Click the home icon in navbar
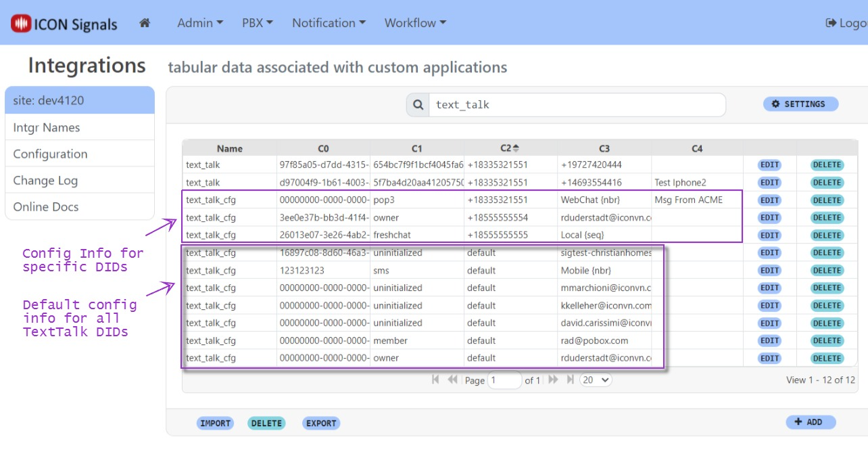 tap(144, 23)
